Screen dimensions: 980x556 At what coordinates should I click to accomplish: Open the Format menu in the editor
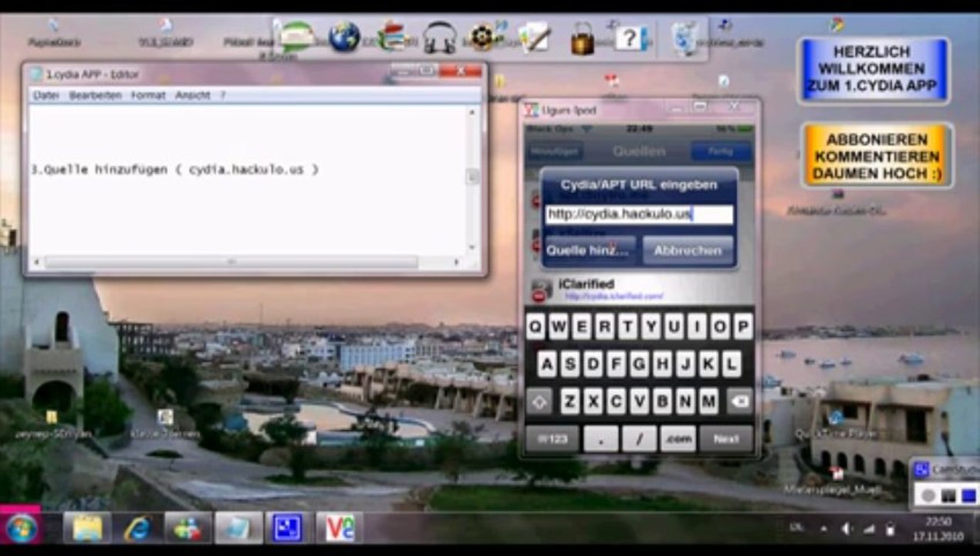[147, 96]
